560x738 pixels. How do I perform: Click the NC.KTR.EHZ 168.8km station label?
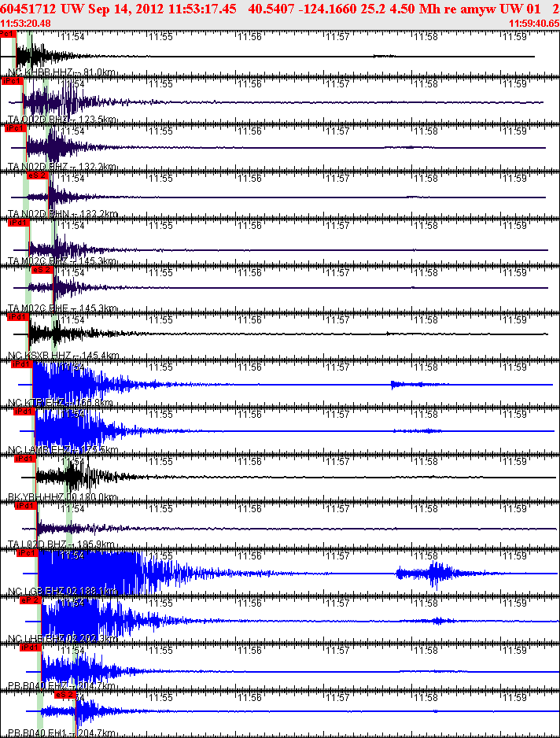pyautogui.click(x=61, y=402)
